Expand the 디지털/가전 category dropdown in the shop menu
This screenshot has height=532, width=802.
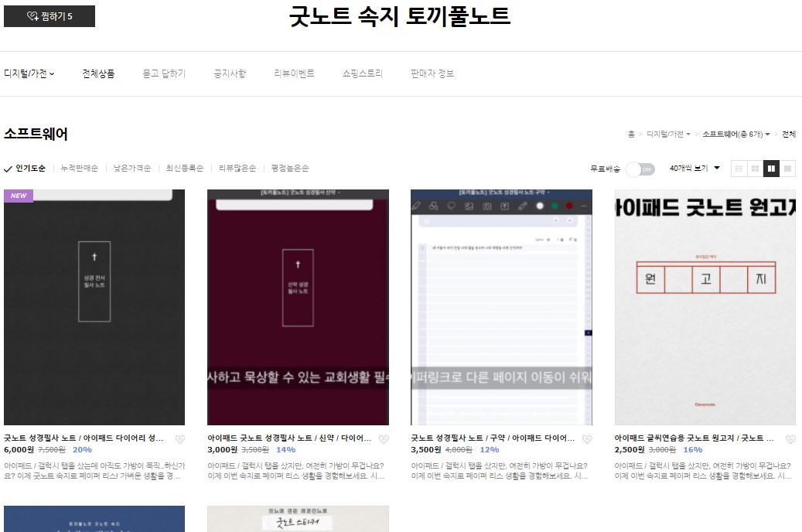pos(29,73)
